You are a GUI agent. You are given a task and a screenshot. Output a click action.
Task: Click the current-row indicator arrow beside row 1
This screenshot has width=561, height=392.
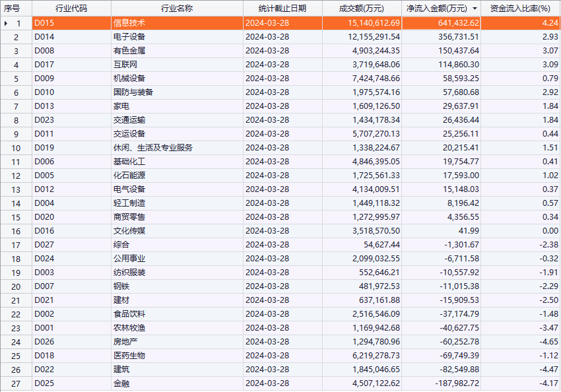click(7, 23)
